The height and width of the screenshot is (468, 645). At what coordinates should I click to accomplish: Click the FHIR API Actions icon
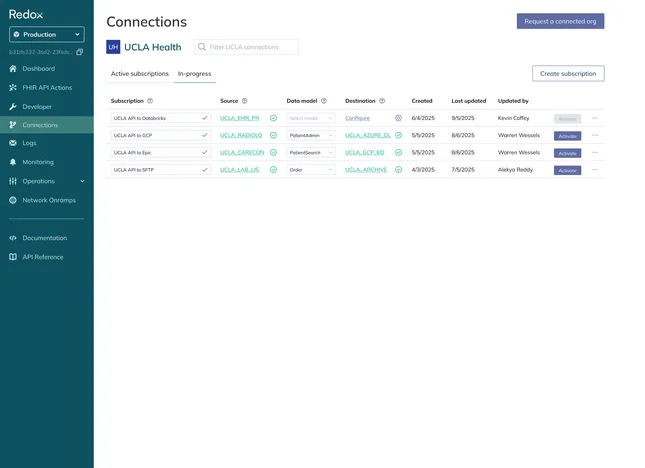(13, 88)
